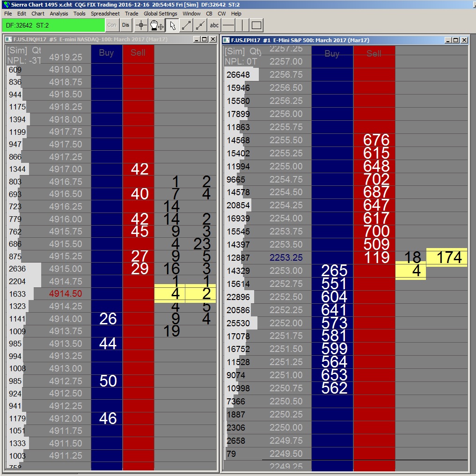The image size is (476, 476).
Task: Open the Tools menu
Action: pos(79,14)
